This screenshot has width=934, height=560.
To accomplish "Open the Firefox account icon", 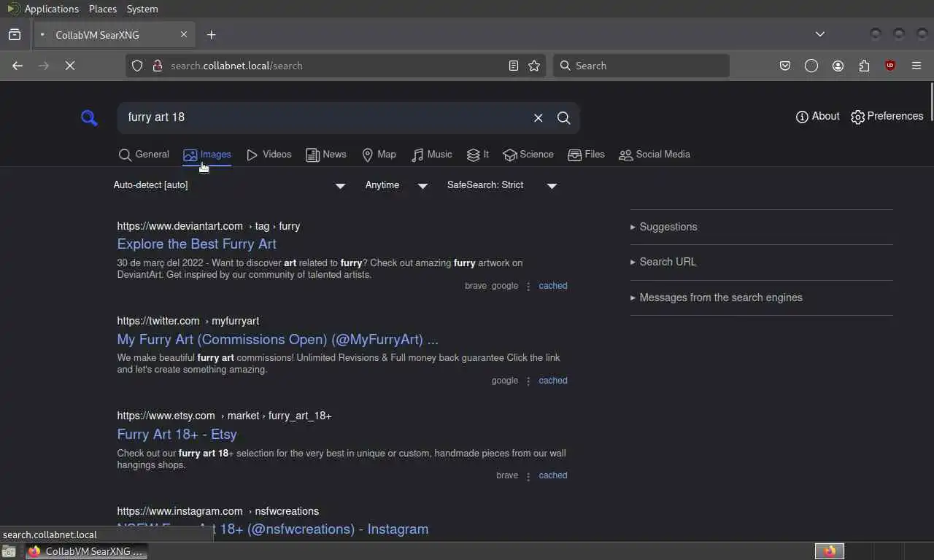I will pyautogui.click(x=838, y=66).
